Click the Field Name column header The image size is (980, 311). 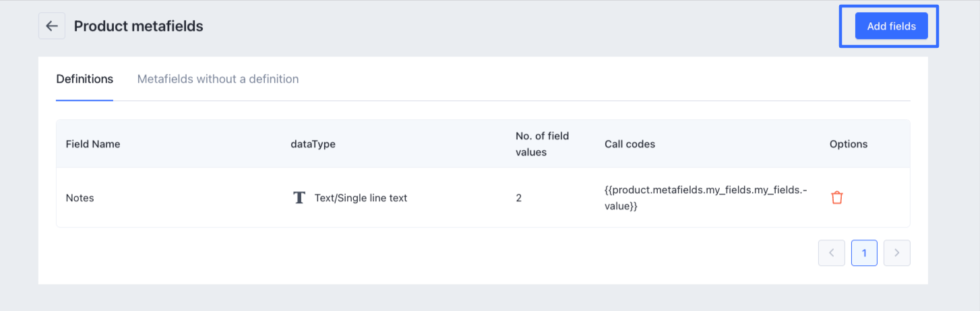pos(92,144)
